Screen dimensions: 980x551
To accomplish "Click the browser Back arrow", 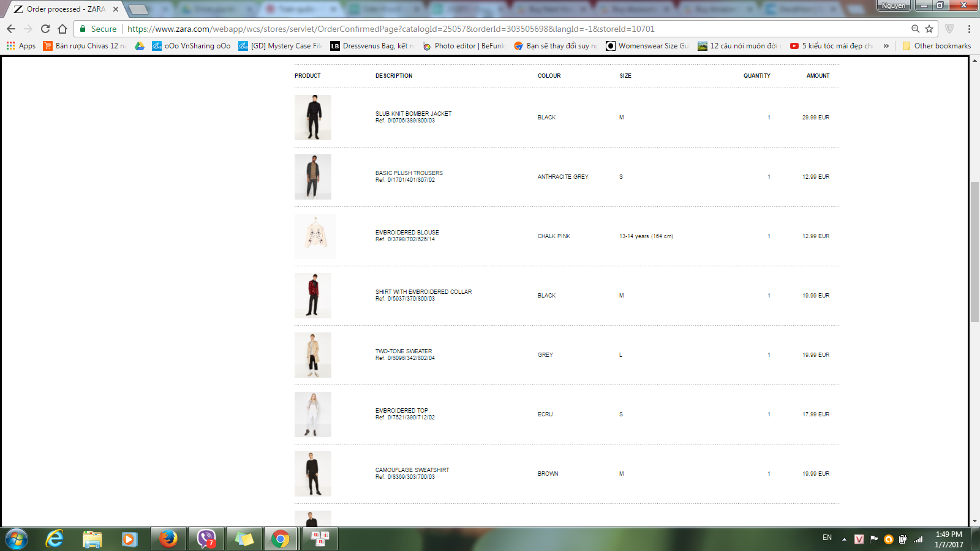I will 11,29.
